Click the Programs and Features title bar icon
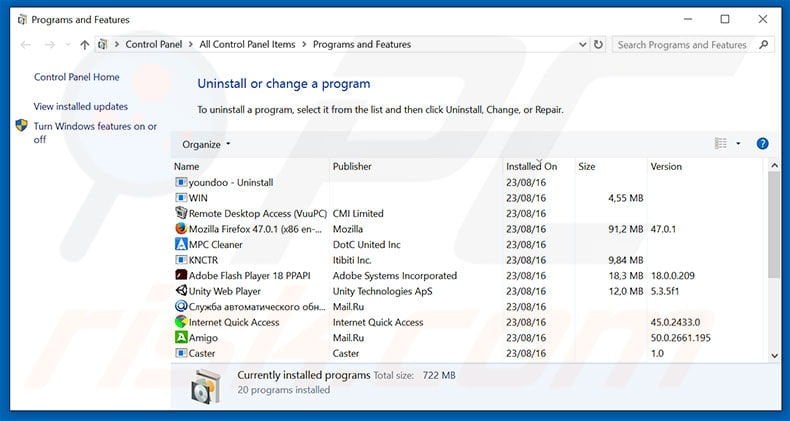This screenshot has height=421, width=790. click(22, 20)
